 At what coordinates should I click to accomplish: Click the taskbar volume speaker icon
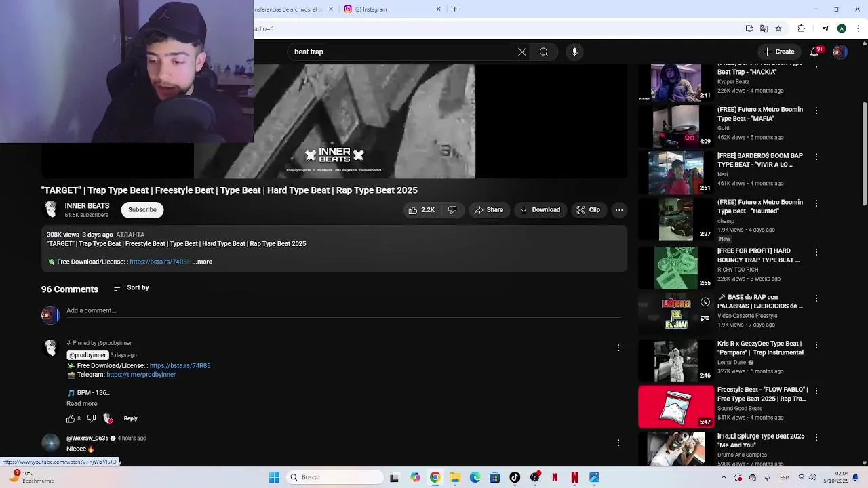(812, 478)
